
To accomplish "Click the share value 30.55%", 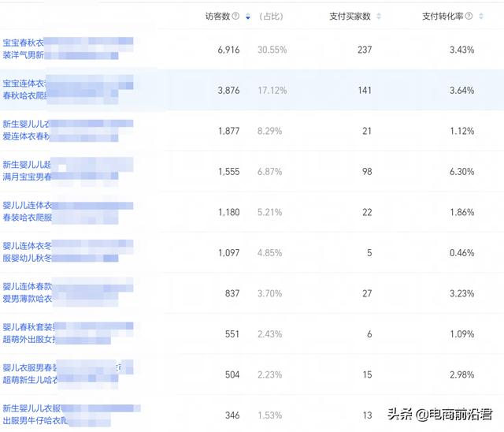I will (x=272, y=50).
